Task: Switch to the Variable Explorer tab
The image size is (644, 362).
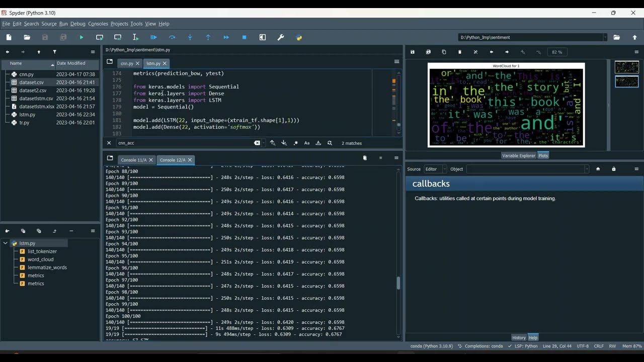Action: pyautogui.click(x=518, y=155)
